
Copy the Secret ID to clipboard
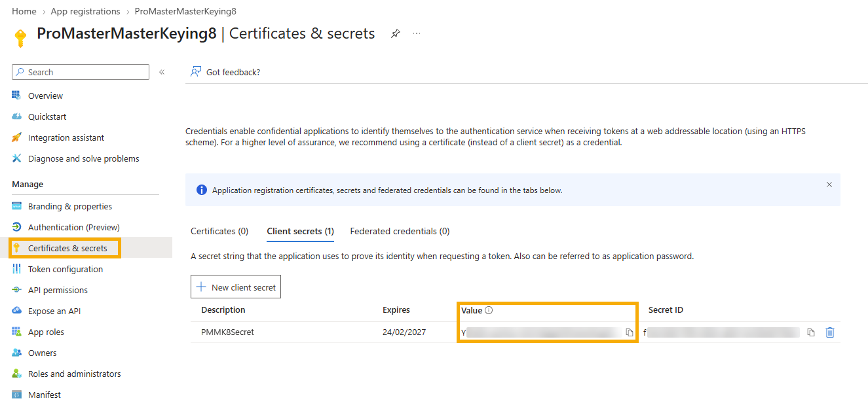[811, 332]
